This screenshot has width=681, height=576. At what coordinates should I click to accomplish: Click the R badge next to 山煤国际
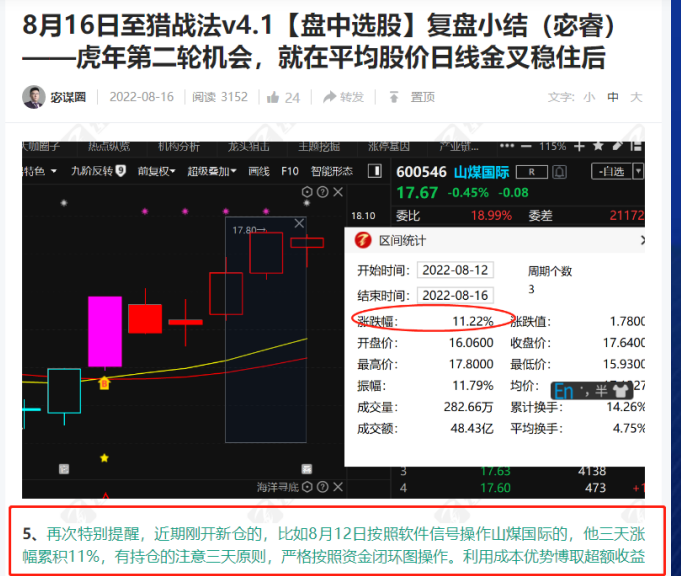532,172
